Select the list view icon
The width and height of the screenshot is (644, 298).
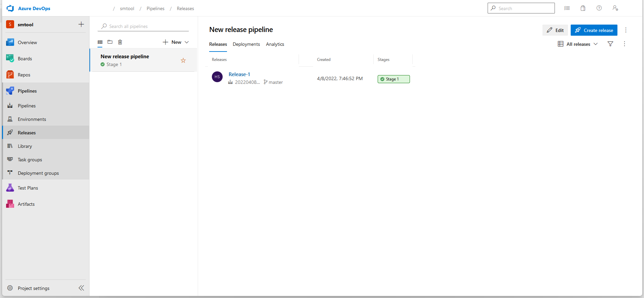click(x=100, y=42)
